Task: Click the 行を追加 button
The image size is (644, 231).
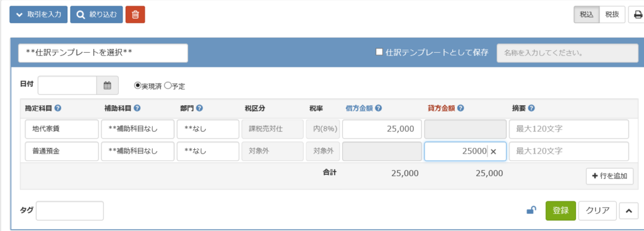Action: point(609,176)
